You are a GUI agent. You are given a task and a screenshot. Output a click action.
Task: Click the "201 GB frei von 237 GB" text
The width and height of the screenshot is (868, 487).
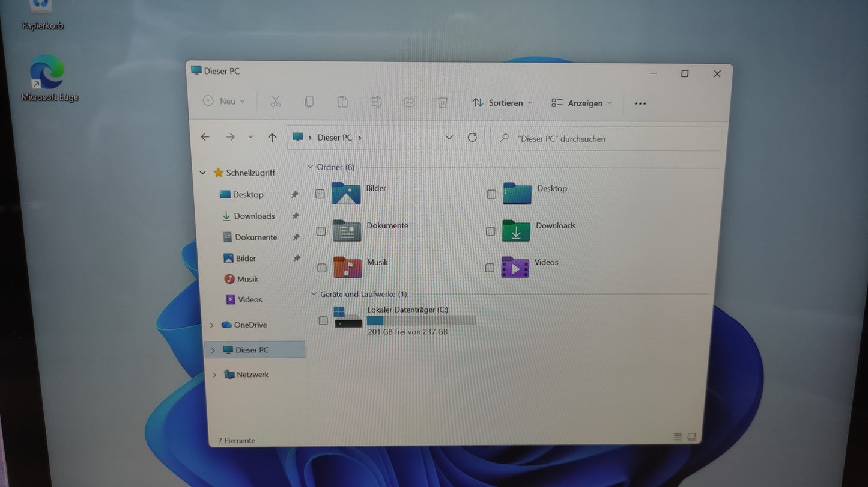tap(407, 332)
